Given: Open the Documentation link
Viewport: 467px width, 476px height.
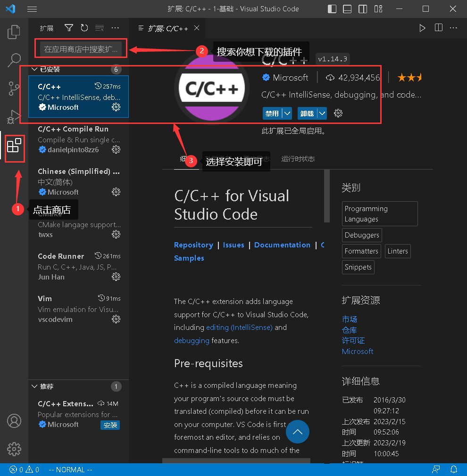Looking at the screenshot, I should [282, 245].
